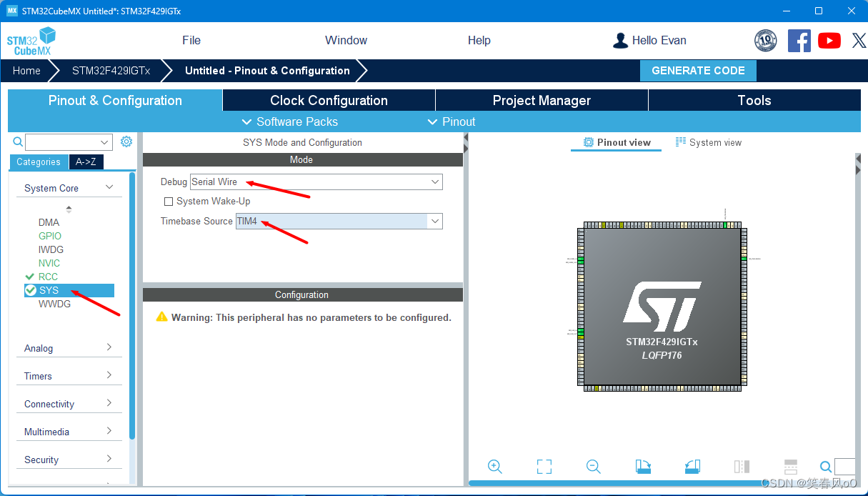The height and width of the screenshot is (496, 868).
Task: Rotate the chip view counterclockwise
Action: pos(692,467)
